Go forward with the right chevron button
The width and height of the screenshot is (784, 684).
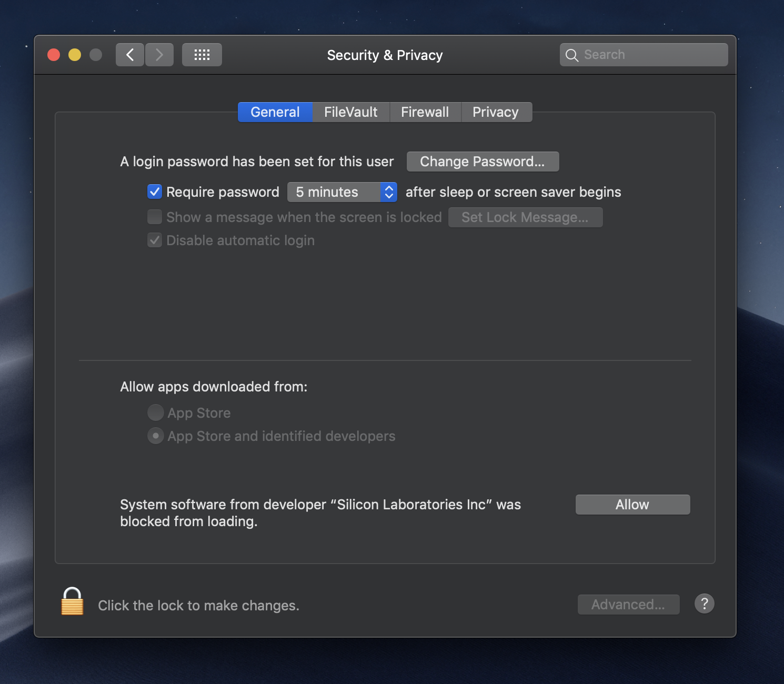click(159, 55)
